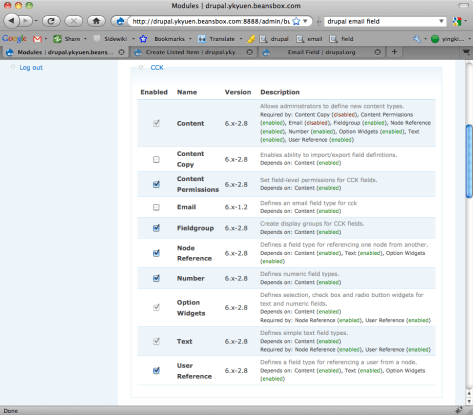The image size is (473, 415).
Task: Uncheck the Number module checkbox
Action: click(x=156, y=278)
